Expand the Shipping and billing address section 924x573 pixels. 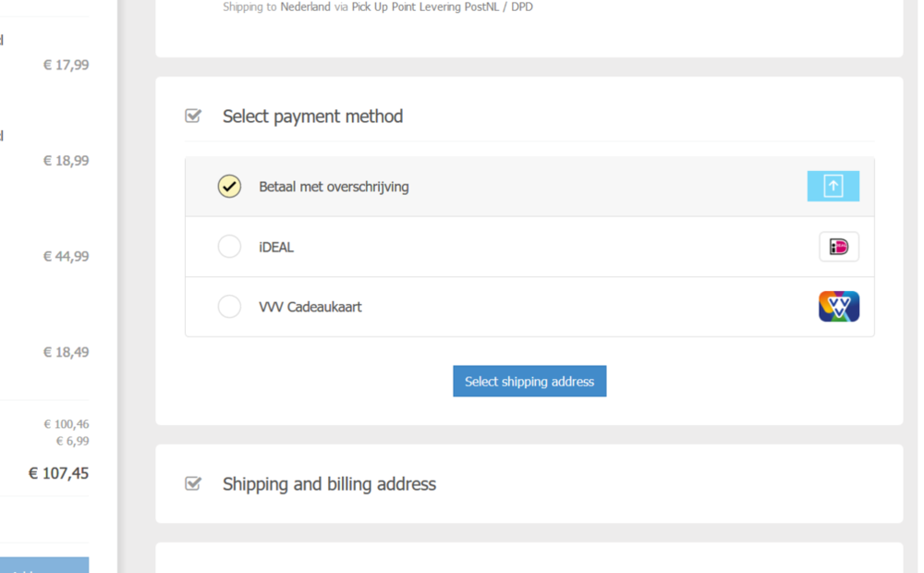point(329,484)
